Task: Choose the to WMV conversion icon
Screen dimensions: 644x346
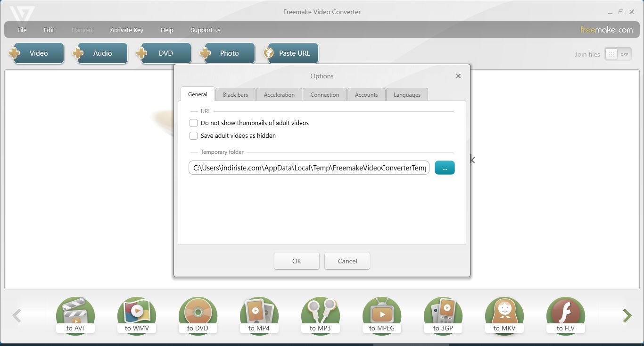Action: point(137,316)
